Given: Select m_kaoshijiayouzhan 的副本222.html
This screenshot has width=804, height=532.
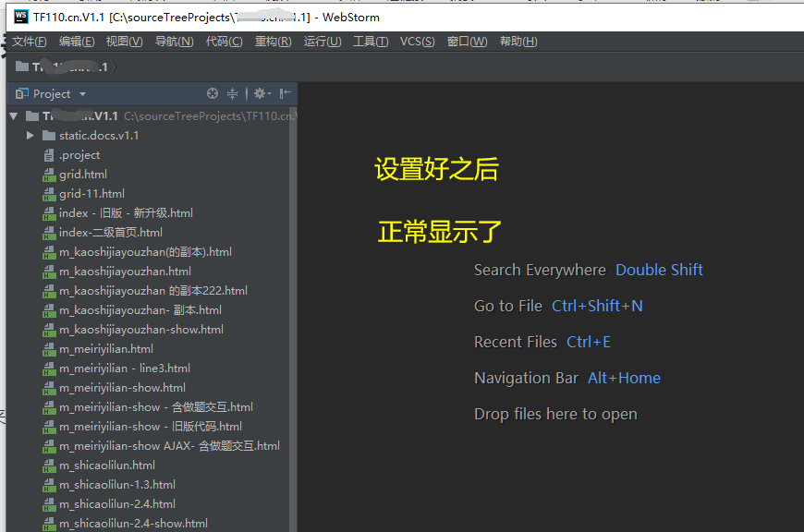Looking at the screenshot, I should tap(153, 291).
